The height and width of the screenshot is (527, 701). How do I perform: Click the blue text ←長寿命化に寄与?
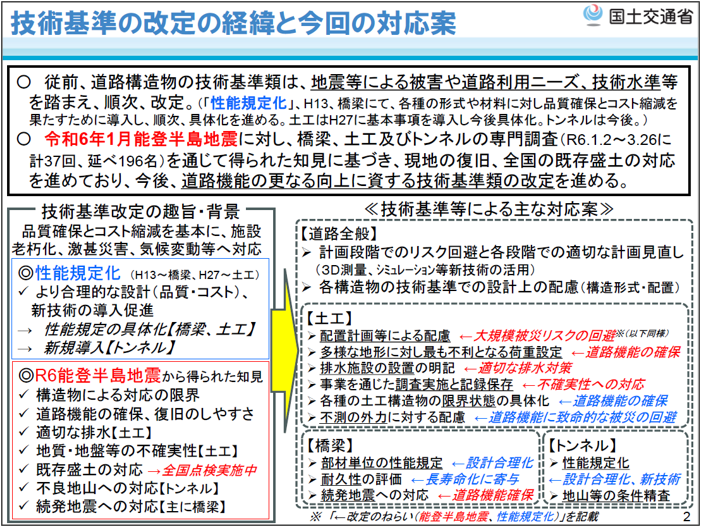pos(465,479)
